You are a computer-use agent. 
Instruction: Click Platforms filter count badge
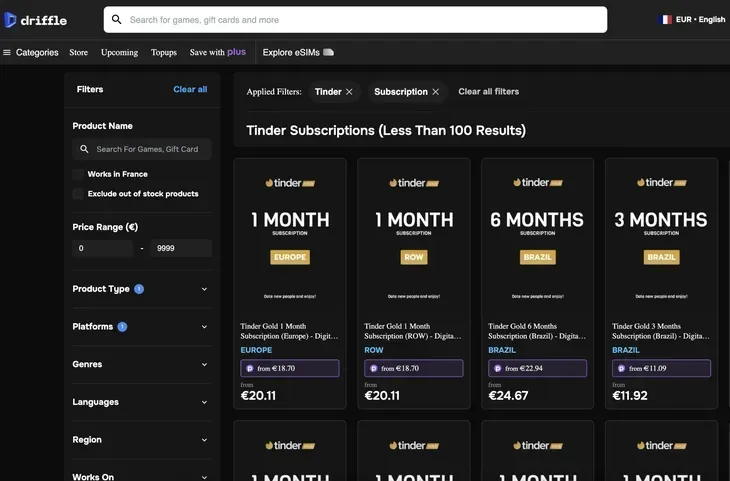(122, 327)
